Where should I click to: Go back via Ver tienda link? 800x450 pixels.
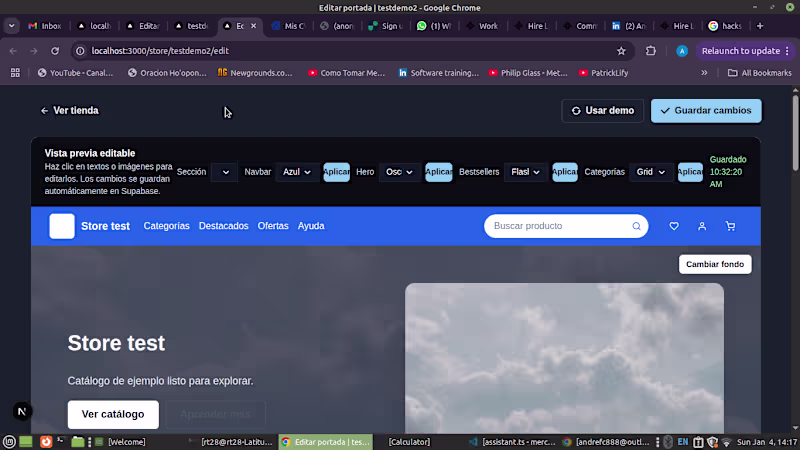(70, 111)
